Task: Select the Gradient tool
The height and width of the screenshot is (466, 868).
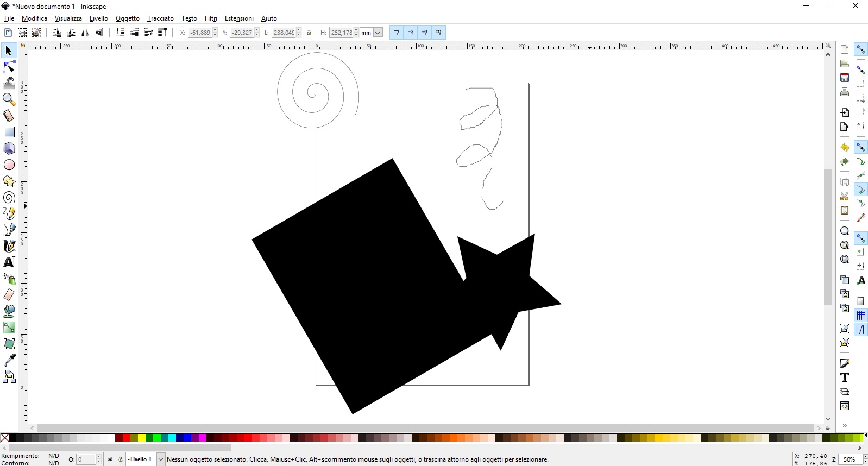Action: pos(9,328)
